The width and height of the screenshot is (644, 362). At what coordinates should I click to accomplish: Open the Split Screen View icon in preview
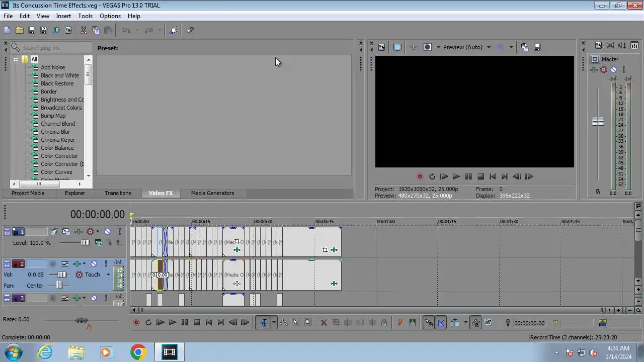point(428,47)
